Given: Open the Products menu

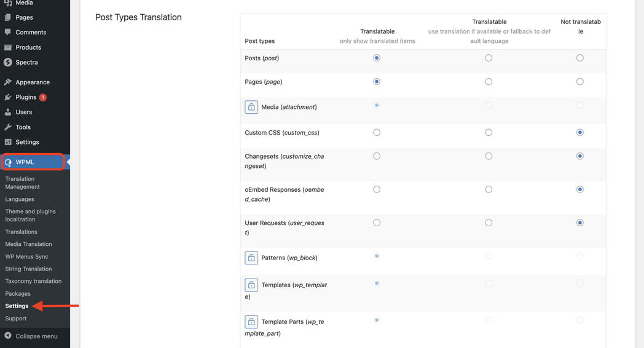Looking at the screenshot, I should (x=28, y=47).
